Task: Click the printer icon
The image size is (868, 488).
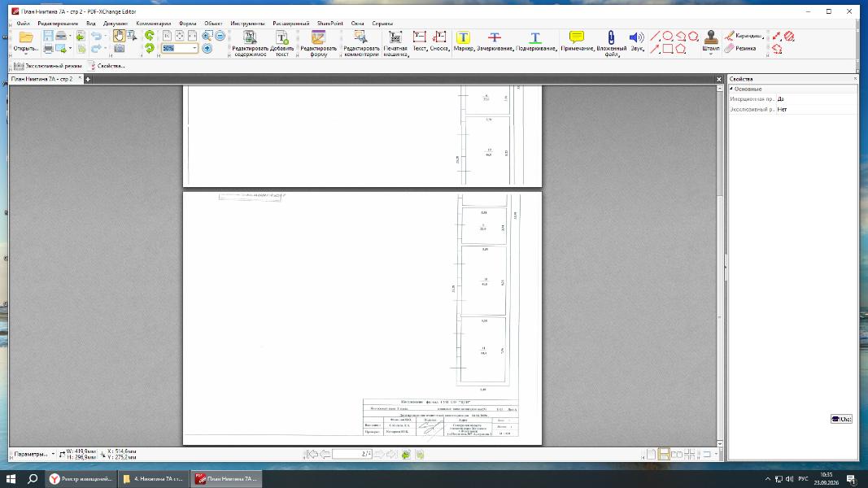Action: click(48, 50)
